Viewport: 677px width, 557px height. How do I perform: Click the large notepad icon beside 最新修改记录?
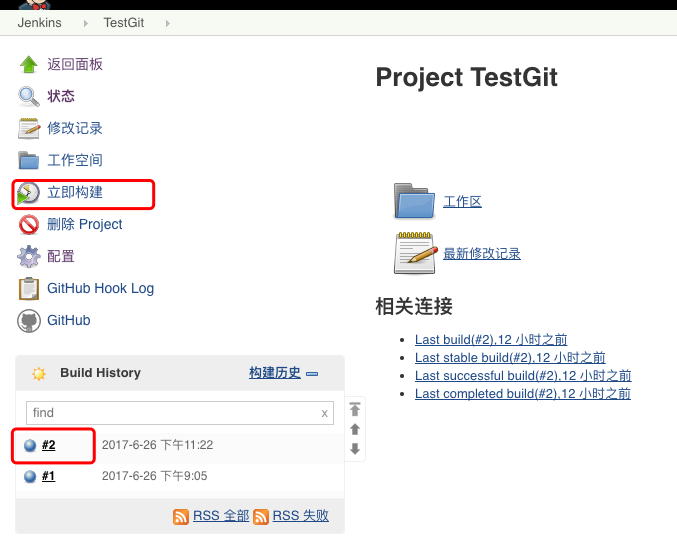[x=415, y=253]
